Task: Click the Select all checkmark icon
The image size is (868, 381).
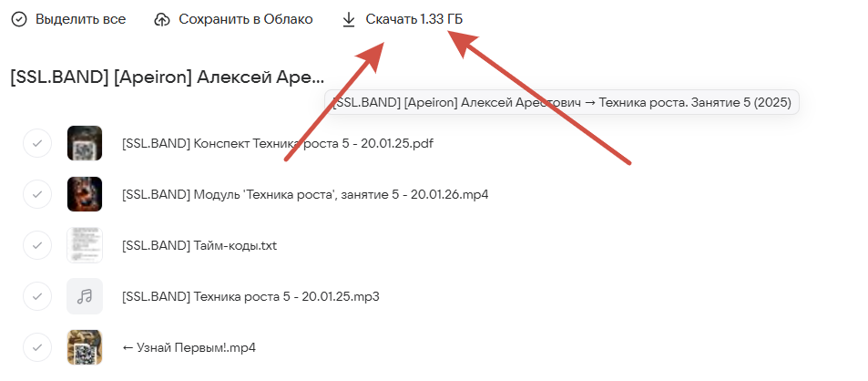Action: (x=19, y=20)
